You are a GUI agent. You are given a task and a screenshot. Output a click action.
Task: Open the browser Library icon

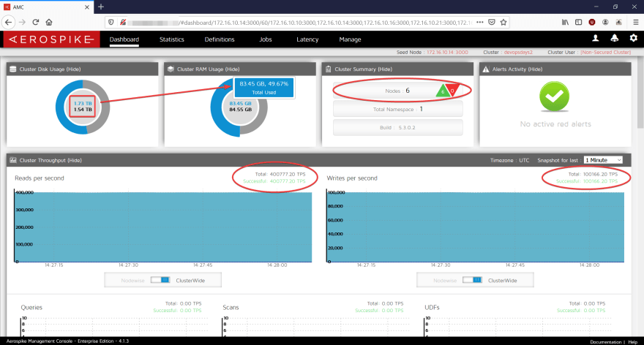(x=565, y=22)
